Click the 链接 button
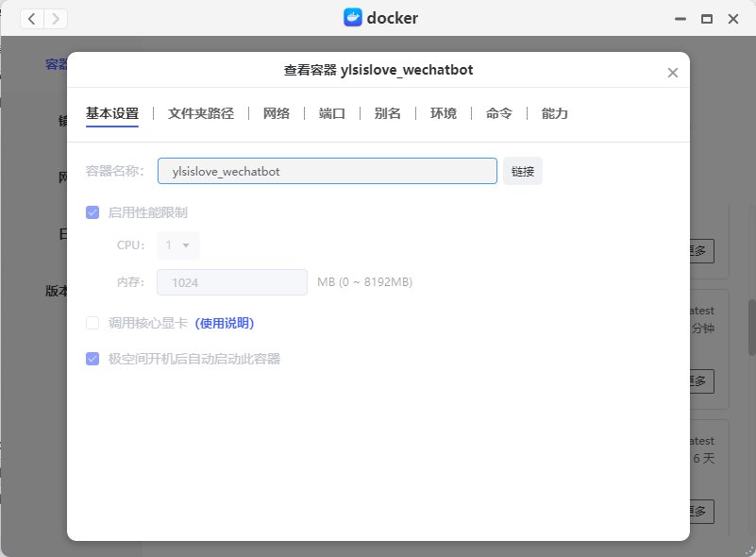The image size is (756, 557). (523, 172)
